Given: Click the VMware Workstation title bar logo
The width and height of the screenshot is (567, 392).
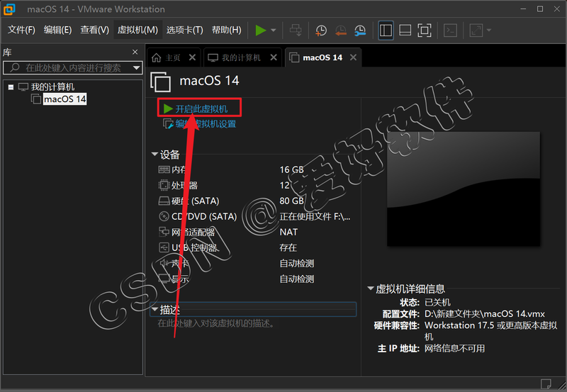Looking at the screenshot, I should click(x=9, y=9).
